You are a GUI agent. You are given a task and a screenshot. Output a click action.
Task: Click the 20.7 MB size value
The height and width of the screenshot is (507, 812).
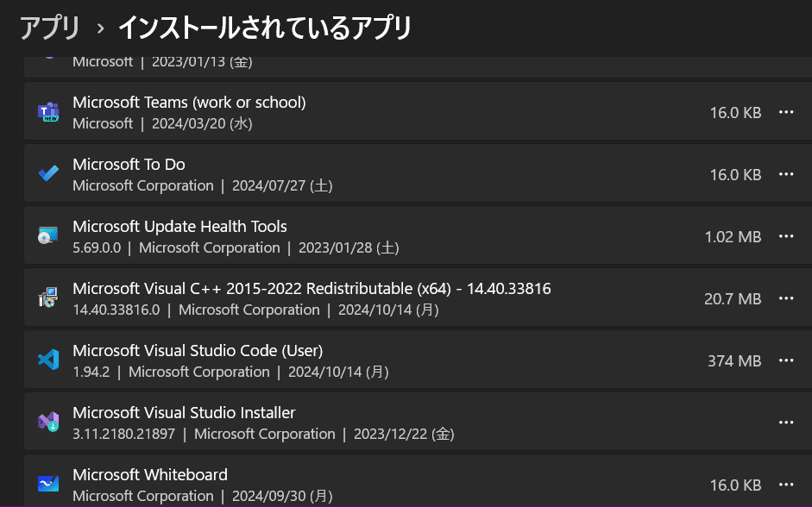click(x=733, y=299)
